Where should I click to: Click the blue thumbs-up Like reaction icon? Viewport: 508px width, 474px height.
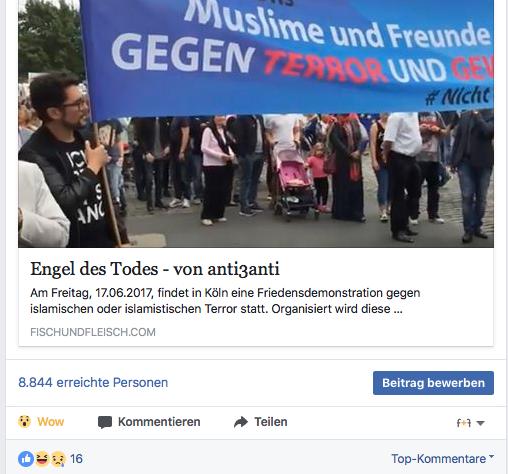coord(26,459)
